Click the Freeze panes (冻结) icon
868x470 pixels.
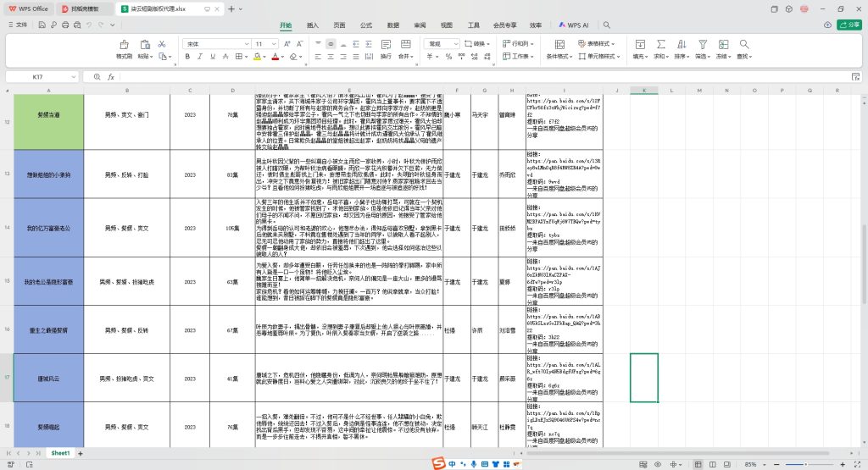click(x=723, y=44)
